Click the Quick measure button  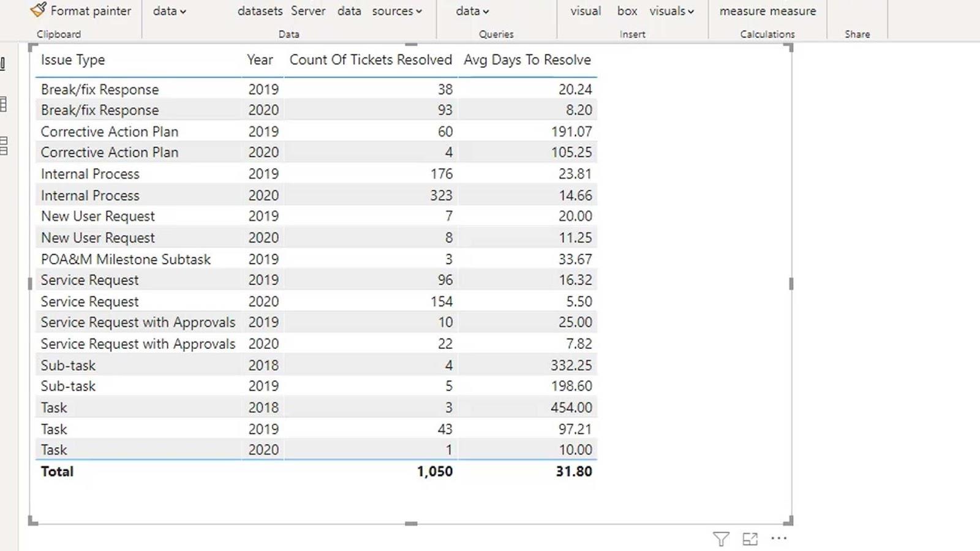pyautogui.click(x=793, y=11)
